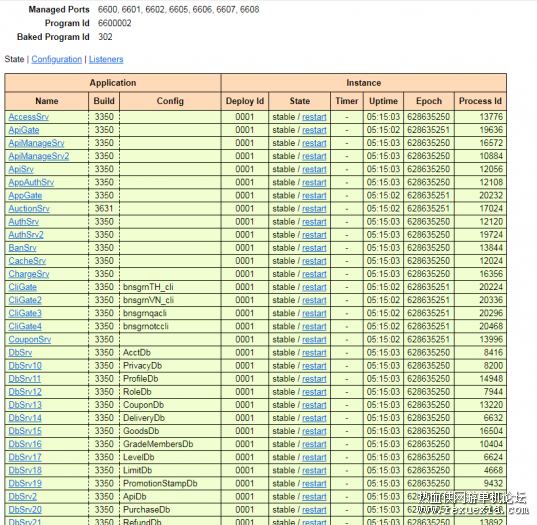The image size is (537, 525).
Task: Open the CliGate3 application link
Action: [25, 313]
